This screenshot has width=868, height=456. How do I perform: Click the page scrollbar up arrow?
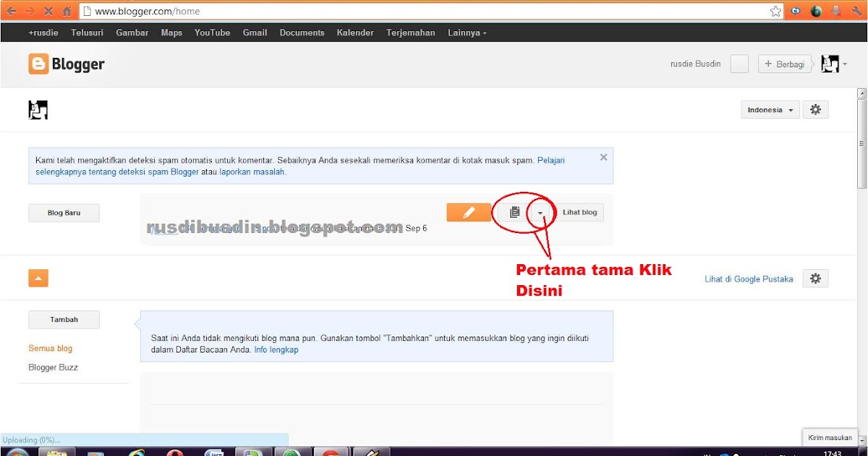click(x=861, y=93)
